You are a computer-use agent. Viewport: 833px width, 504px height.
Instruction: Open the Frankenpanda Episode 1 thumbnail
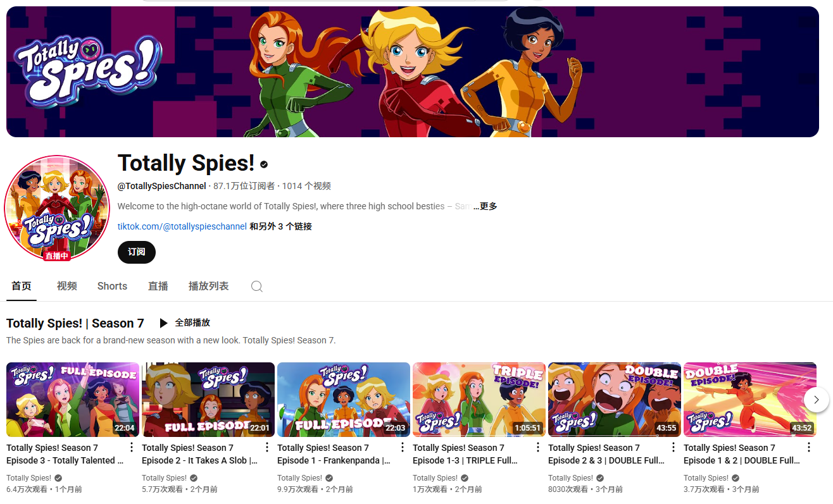344,400
